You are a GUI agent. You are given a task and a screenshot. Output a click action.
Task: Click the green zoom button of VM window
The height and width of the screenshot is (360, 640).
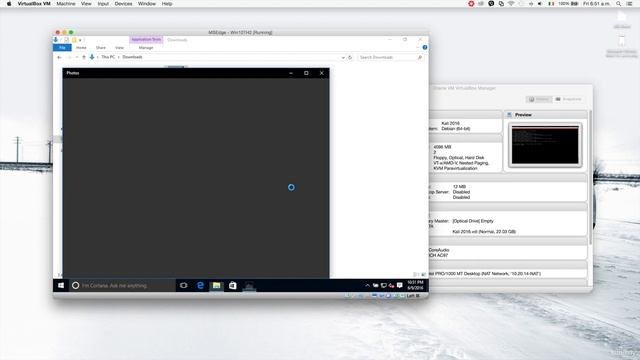(71, 32)
